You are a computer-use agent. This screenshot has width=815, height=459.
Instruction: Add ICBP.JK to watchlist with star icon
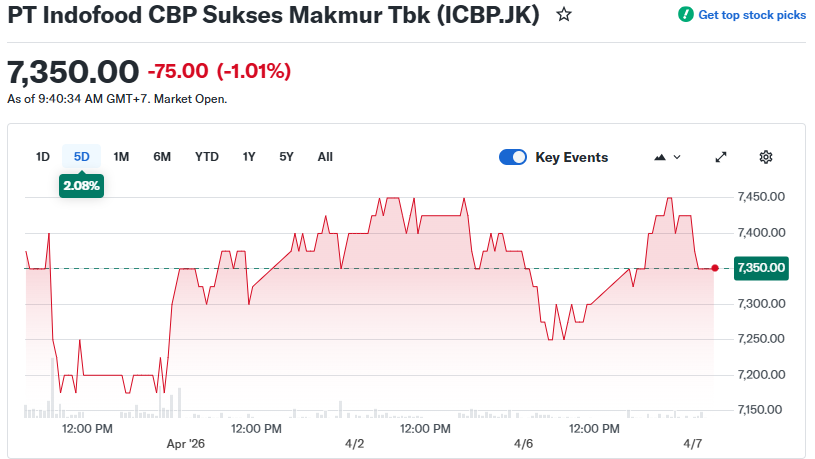tap(564, 15)
